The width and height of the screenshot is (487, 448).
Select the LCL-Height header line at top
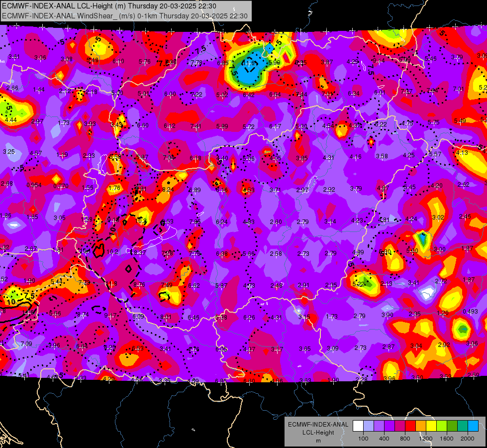tap(109, 6)
